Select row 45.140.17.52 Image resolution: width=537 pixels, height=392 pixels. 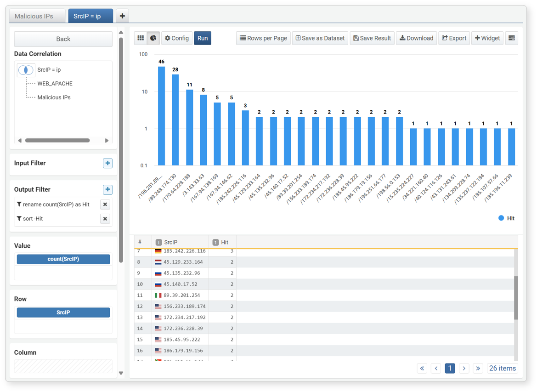pyautogui.click(x=324, y=284)
